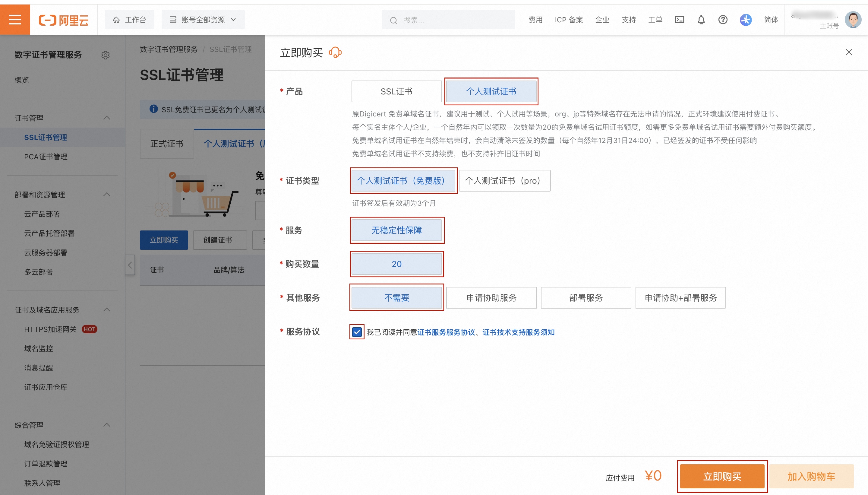The image size is (868, 495).
Task: Click the purchase quantity input field
Action: pyautogui.click(x=396, y=263)
